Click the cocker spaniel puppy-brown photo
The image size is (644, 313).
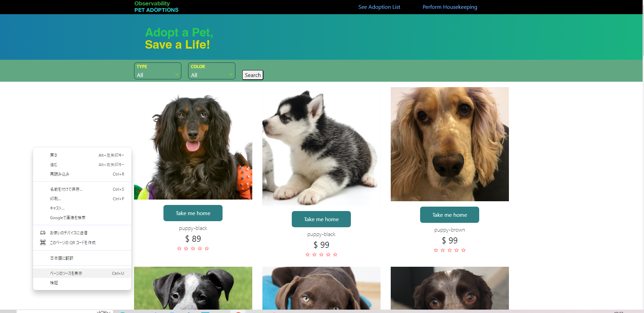(449, 144)
